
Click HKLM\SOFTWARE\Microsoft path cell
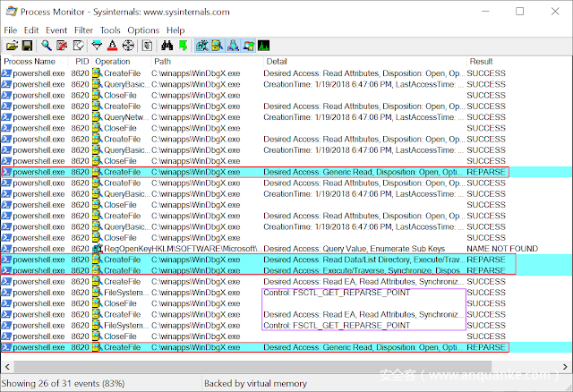point(207,249)
